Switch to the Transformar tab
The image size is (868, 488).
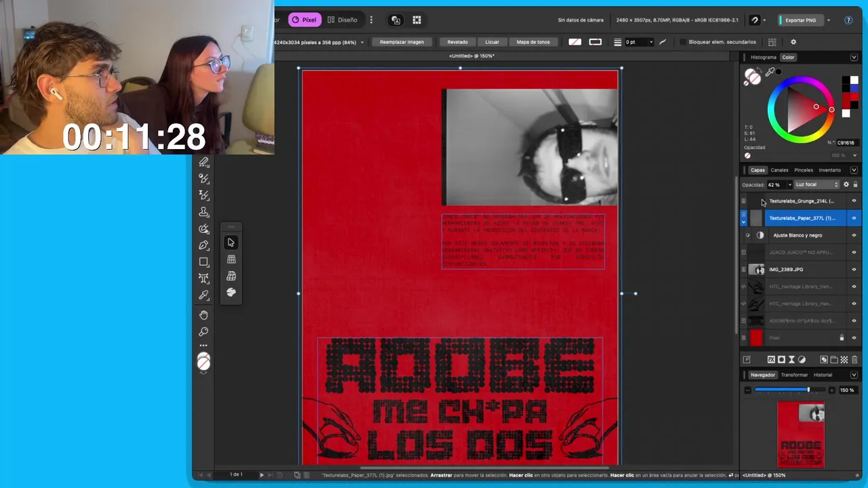794,375
